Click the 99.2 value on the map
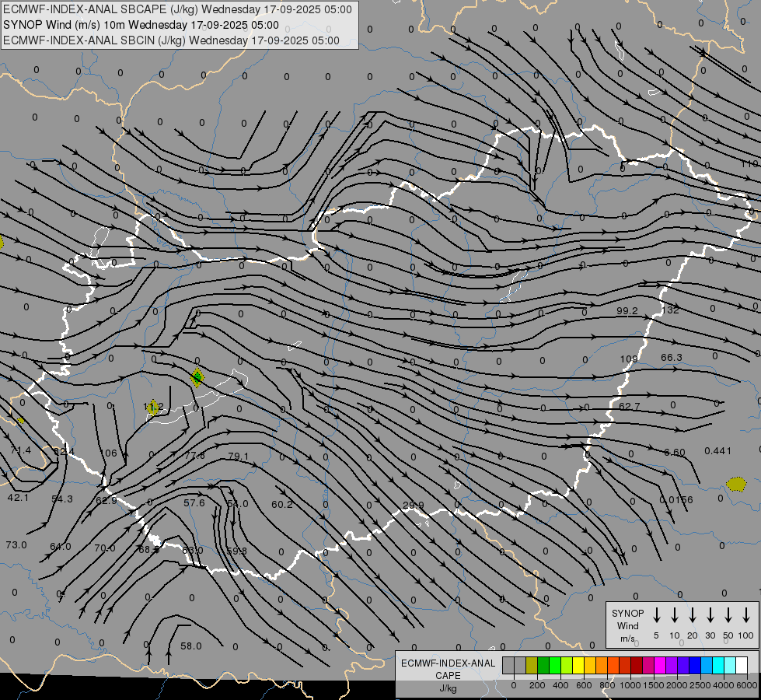This screenshot has width=761, height=700. point(627,310)
